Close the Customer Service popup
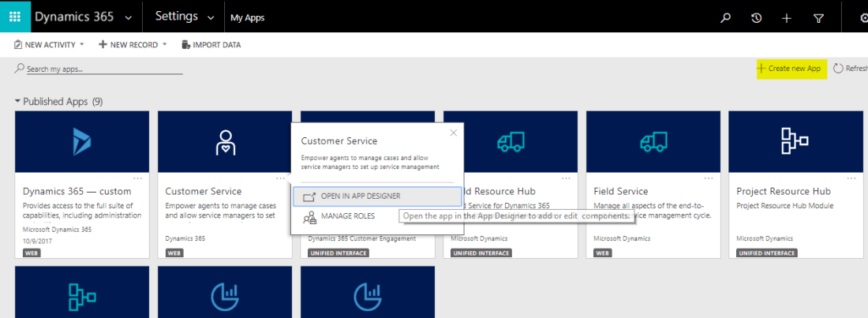Image resolution: width=868 pixels, height=318 pixels. click(453, 133)
